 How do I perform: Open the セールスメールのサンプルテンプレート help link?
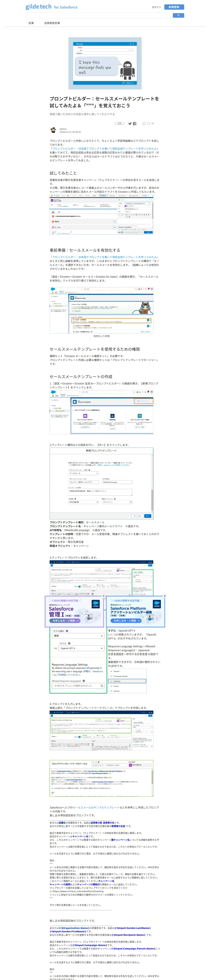coord(96,807)
